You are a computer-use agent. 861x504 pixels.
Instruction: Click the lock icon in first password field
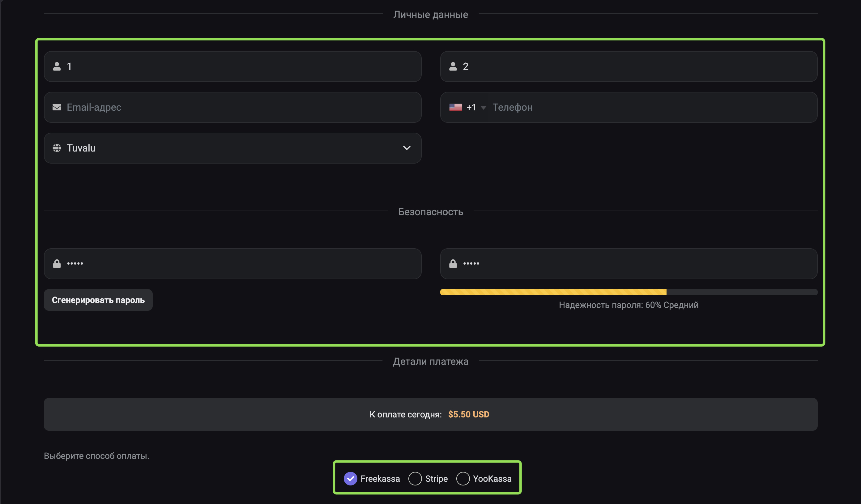[57, 263]
